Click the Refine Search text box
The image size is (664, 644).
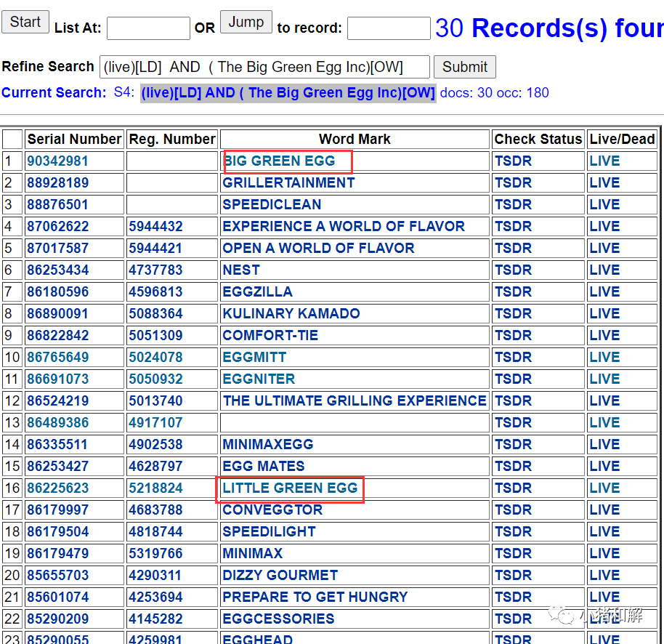[264, 67]
